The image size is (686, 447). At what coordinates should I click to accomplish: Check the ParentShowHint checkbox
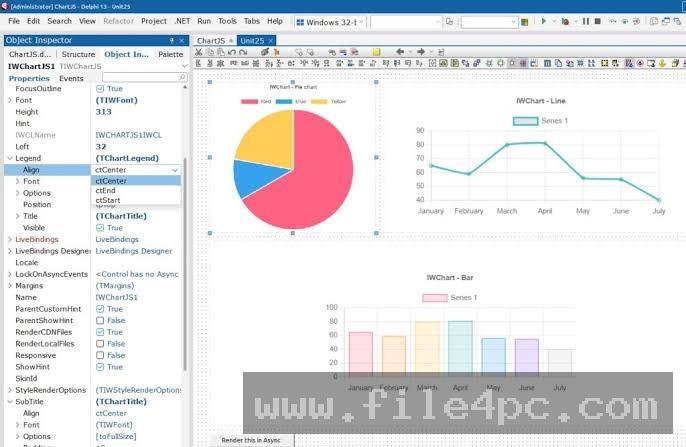point(100,321)
